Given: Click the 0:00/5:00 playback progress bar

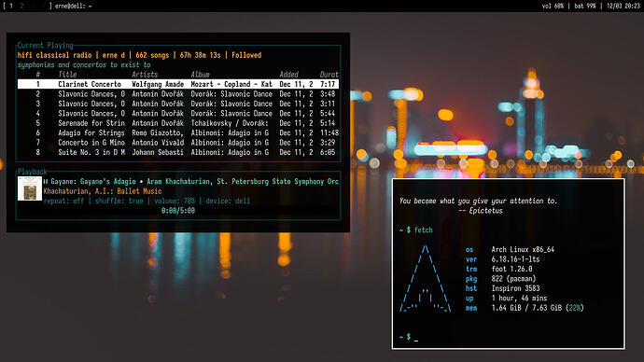Looking at the screenshot, I should [178, 211].
